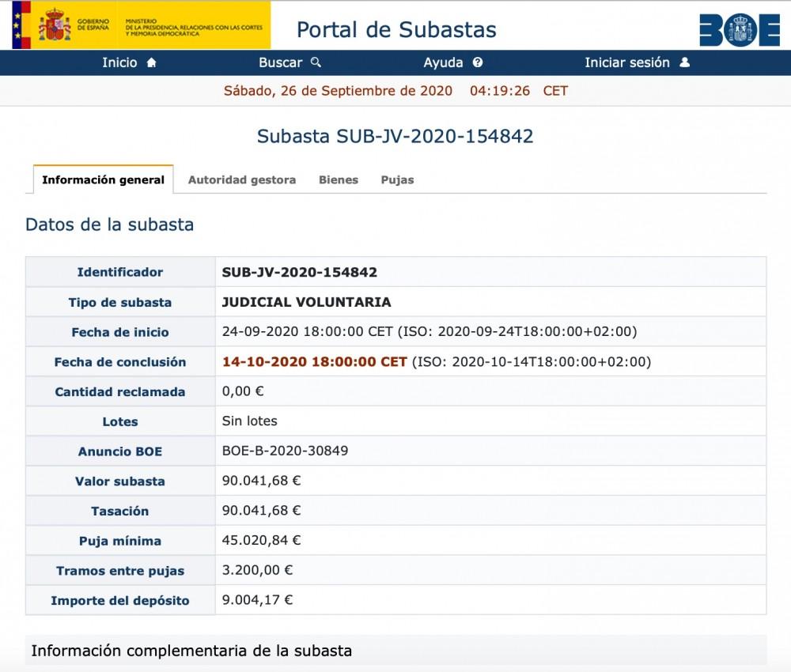Select the Información general tab
Screen dimensions: 791x672
102,179
